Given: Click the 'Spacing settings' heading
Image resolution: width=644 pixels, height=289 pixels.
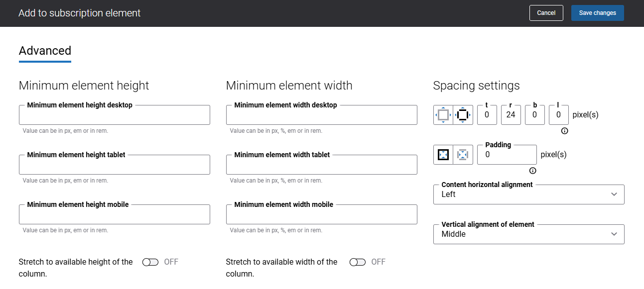Looking at the screenshot, I should pyautogui.click(x=477, y=86).
